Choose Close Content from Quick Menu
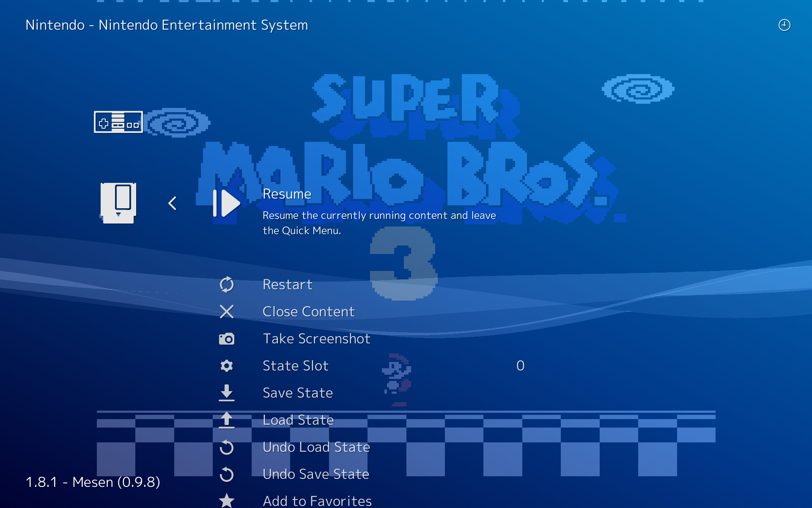The height and width of the screenshot is (508, 812). pos(309,312)
